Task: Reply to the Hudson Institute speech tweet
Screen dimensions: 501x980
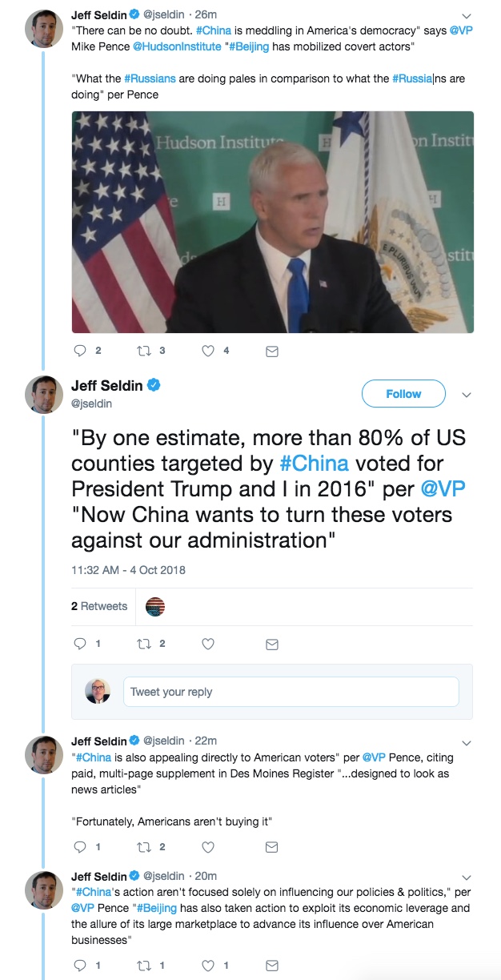Action: click(x=79, y=351)
